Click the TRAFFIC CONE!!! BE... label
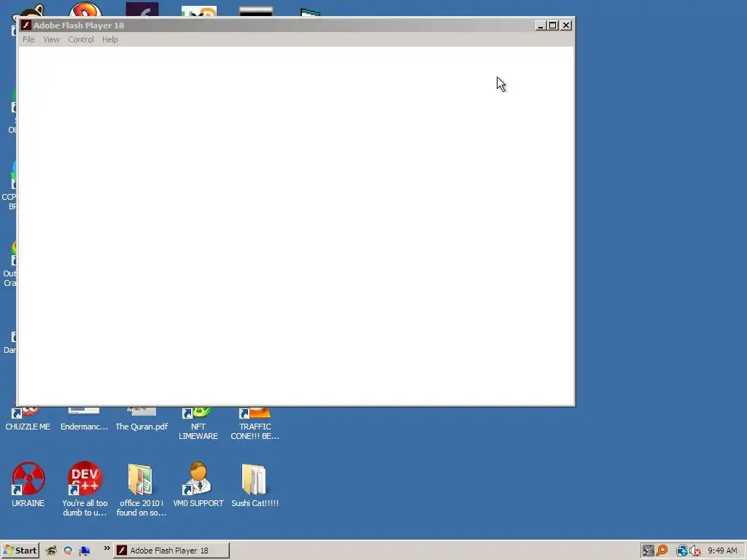The height and width of the screenshot is (560, 747). [x=255, y=432]
